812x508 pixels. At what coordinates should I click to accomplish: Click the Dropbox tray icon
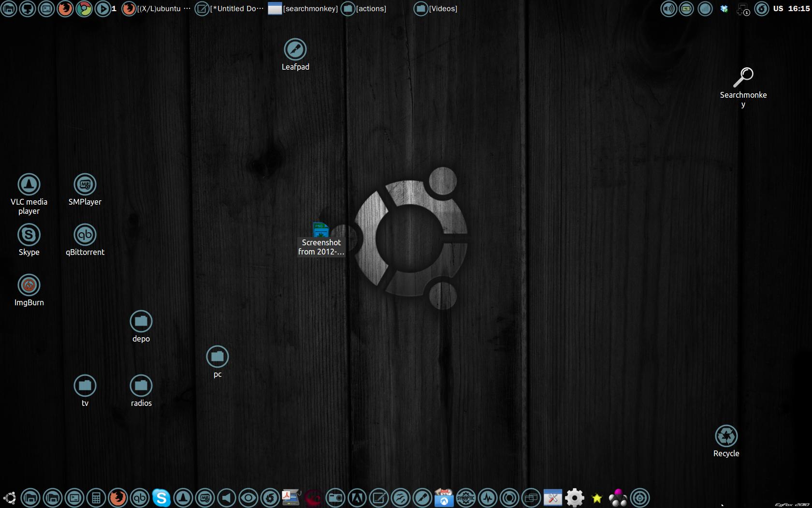tap(724, 9)
